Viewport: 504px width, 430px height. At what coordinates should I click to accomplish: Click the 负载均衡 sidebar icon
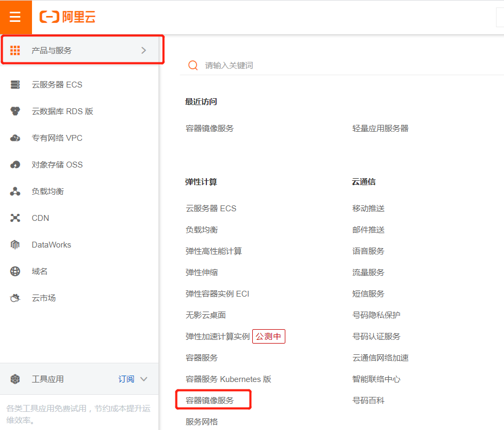tap(15, 191)
